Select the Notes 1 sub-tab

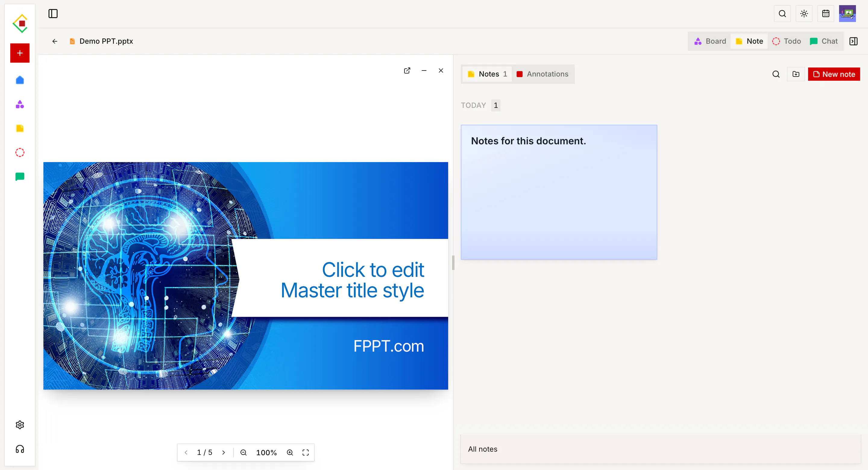click(487, 74)
